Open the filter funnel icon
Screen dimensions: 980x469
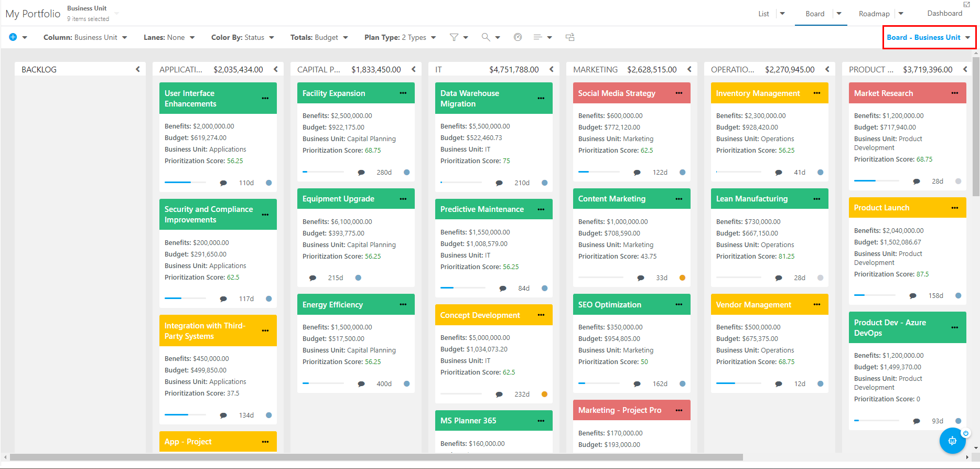point(454,37)
